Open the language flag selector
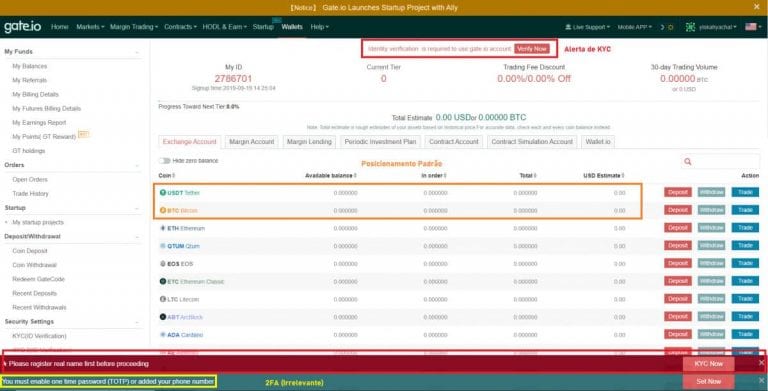This screenshot has height=391, width=768. click(753, 27)
